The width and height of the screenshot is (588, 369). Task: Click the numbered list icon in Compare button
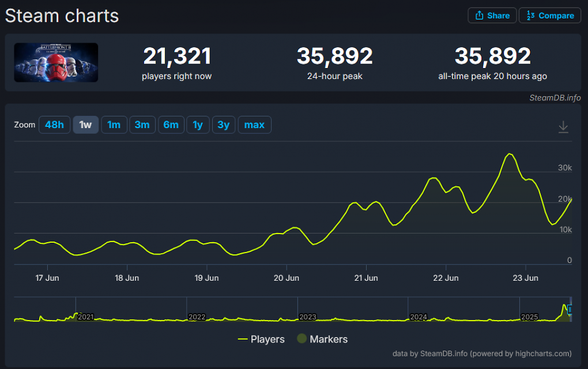click(x=530, y=16)
